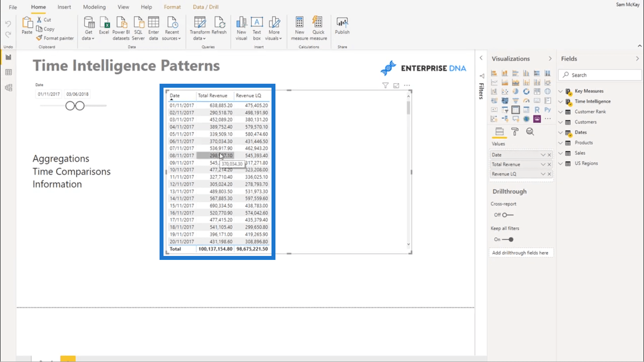Screen dimensions: 644x362
Task: Select the funnel chart visual
Action: tap(516, 101)
